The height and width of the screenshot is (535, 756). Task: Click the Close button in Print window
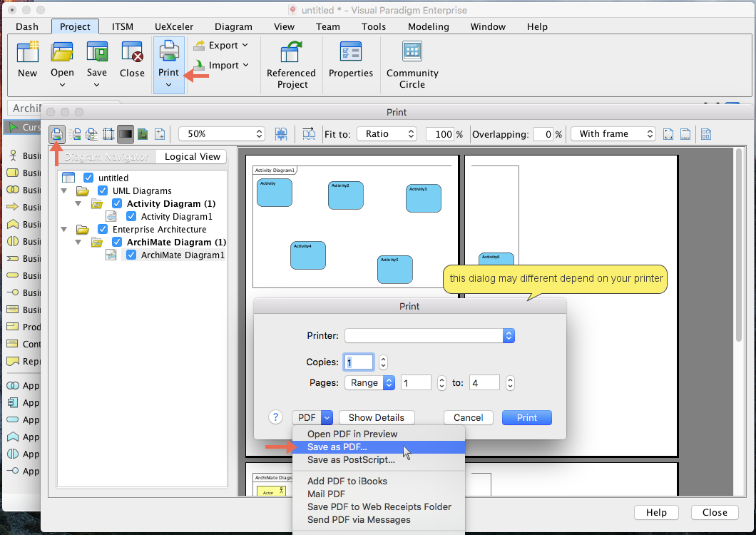[715, 512]
